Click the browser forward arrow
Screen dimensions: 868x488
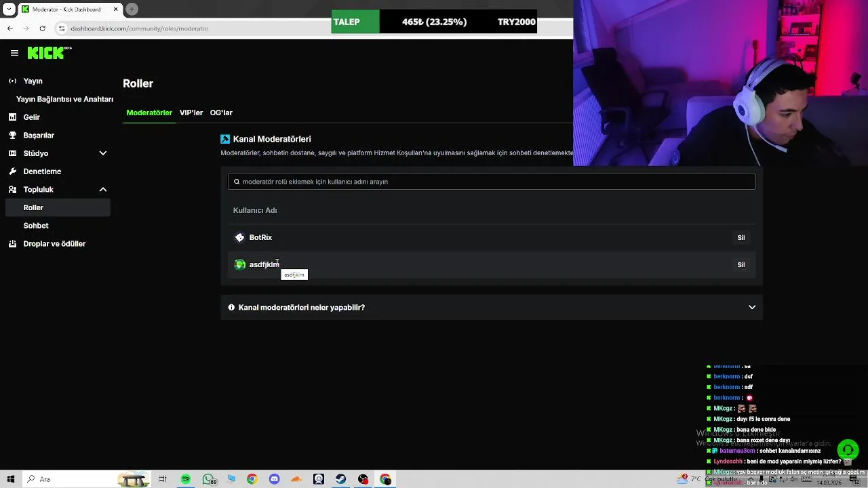(26, 28)
